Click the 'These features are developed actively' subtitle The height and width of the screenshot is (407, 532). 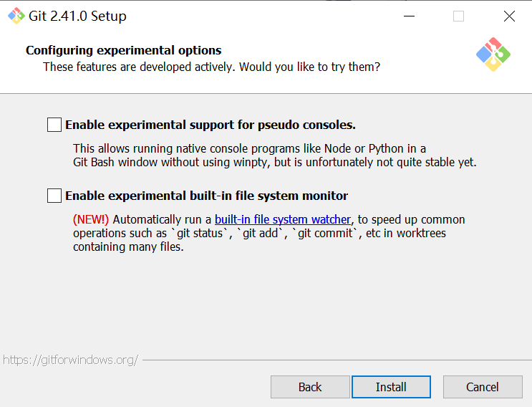coord(211,67)
